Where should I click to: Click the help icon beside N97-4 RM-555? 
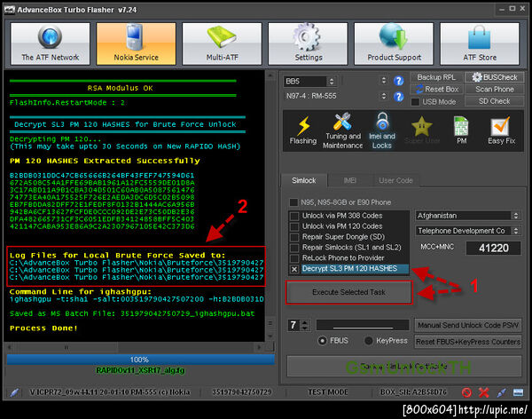399,97
